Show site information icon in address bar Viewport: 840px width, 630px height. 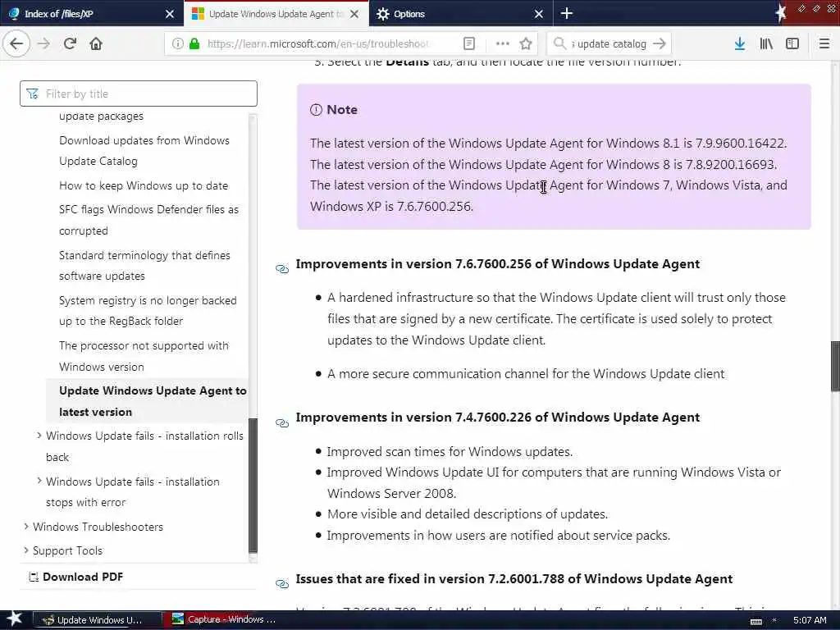pos(177,43)
